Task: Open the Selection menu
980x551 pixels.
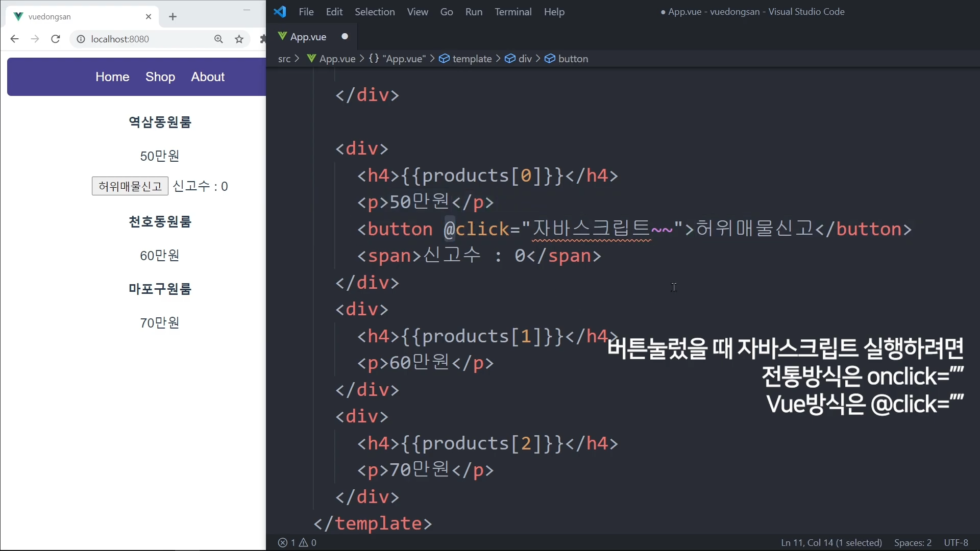Action: tap(374, 12)
